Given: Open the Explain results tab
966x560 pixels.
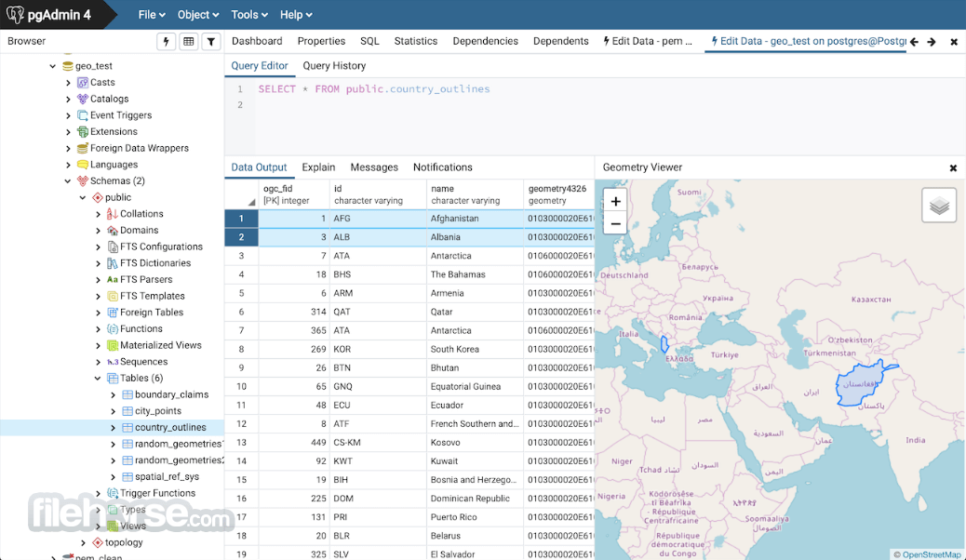Looking at the screenshot, I should [x=318, y=167].
